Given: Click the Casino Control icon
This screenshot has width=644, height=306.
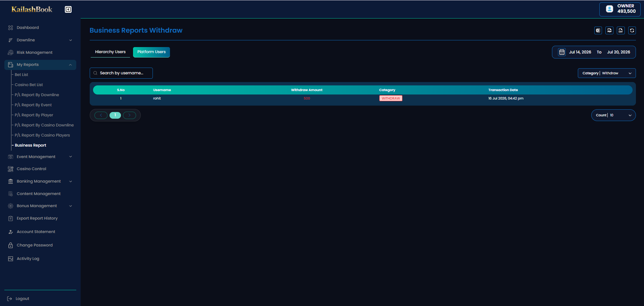Looking at the screenshot, I should [x=10, y=169].
